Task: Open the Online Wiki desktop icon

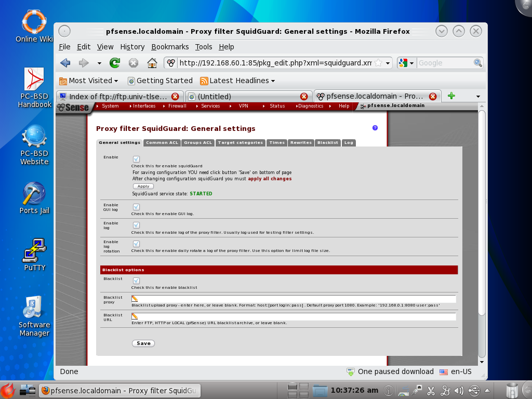Action: (x=34, y=26)
